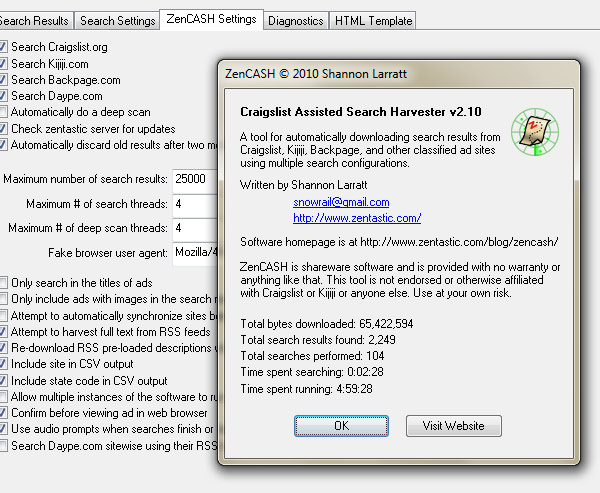Screen dimensions: 600x493
Task: Click the 'Total searches performed: 104' text
Action: pyautogui.click(x=312, y=356)
